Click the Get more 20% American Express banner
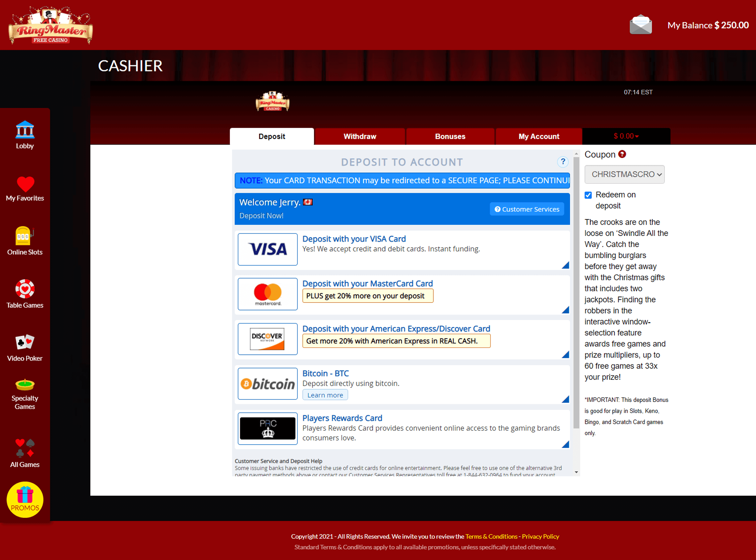 point(396,341)
